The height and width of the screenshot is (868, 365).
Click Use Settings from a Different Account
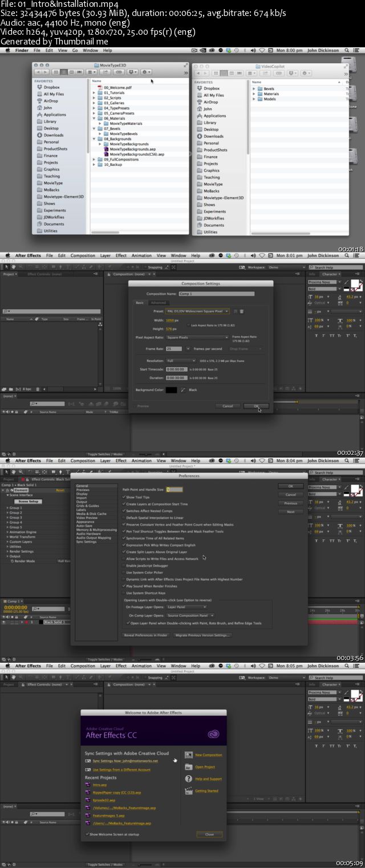click(121, 769)
